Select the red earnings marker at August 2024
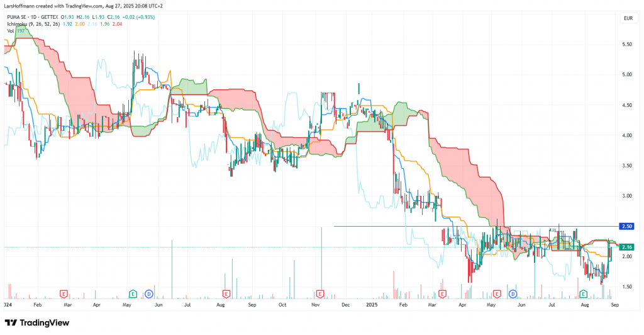This screenshot has width=644, height=335. click(226, 293)
